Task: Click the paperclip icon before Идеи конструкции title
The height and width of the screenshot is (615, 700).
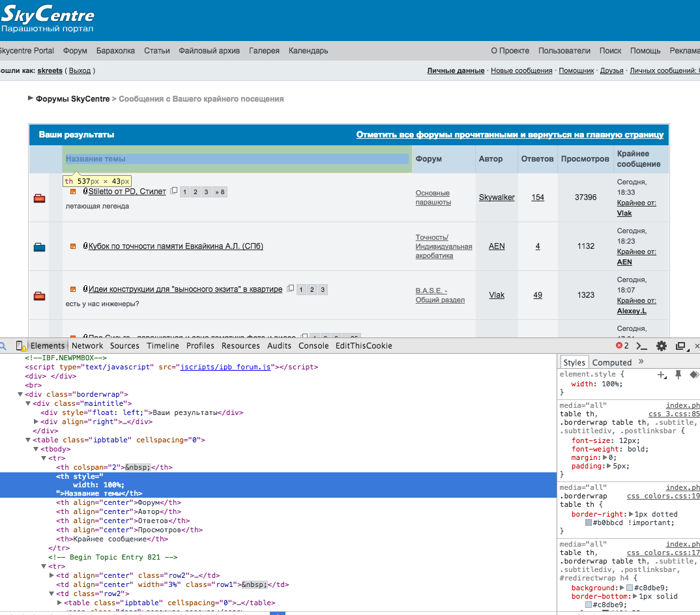Action: click(x=85, y=289)
